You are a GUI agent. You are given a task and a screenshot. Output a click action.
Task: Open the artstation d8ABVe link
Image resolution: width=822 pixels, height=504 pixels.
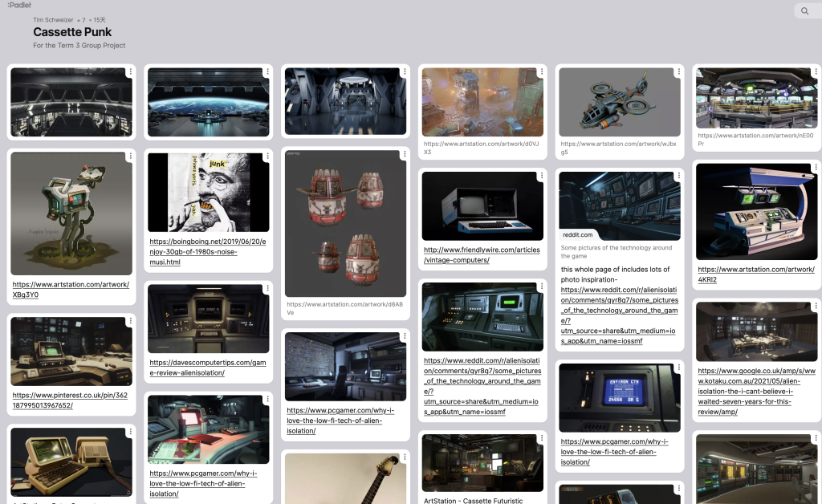(345, 309)
